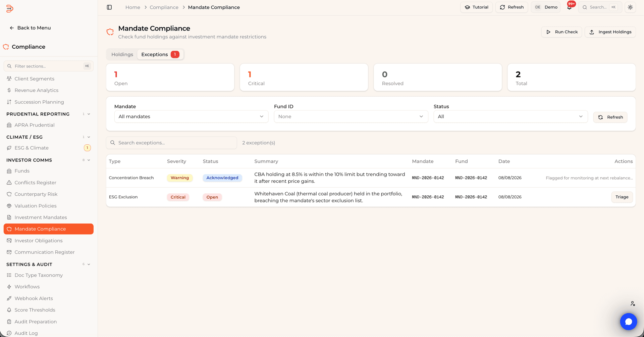644x337 pixels.
Task: Click the Doc Type Taxonomy list icon
Action: point(9,275)
